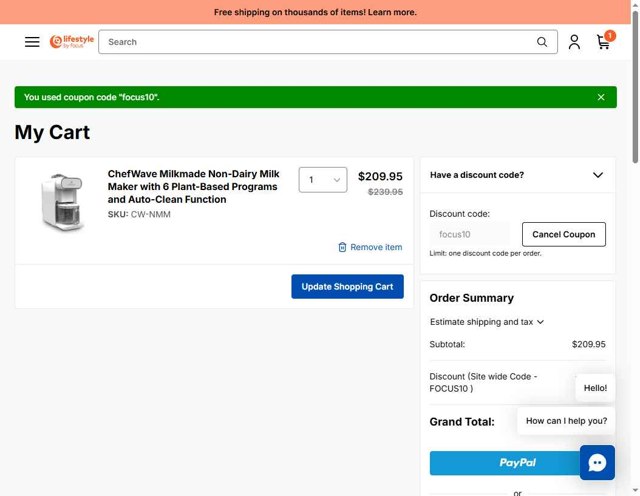The image size is (640, 496).
Task: Click the Lifestyle by Focus logo
Action: click(71, 42)
